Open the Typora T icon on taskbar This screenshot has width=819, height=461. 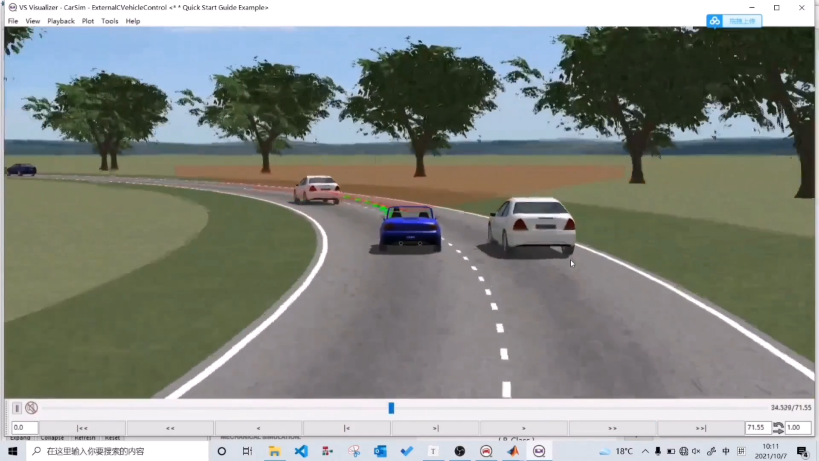(433, 451)
